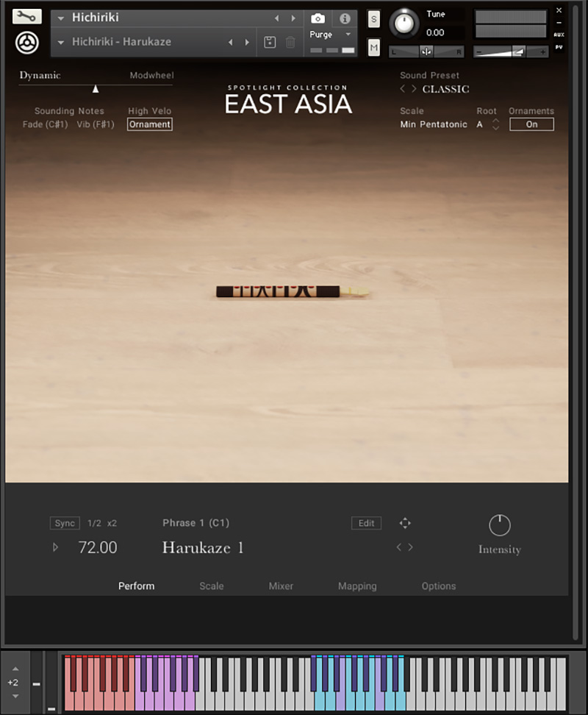588x715 pixels.
Task: Toggle the 1/2 speed option
Action: (x=94, y=524)
